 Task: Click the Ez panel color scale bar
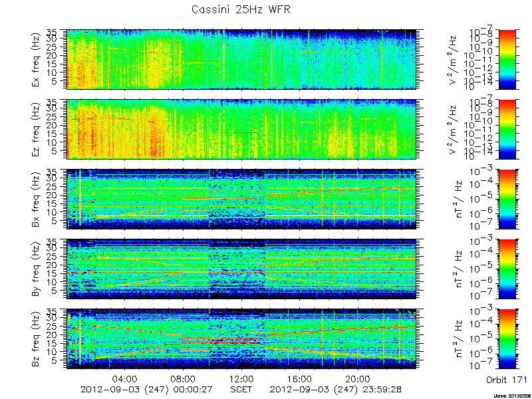507,129
